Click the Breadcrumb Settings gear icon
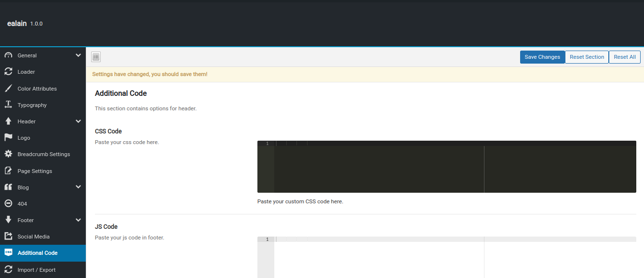644x278 pixels. click(x=8, y=154)
